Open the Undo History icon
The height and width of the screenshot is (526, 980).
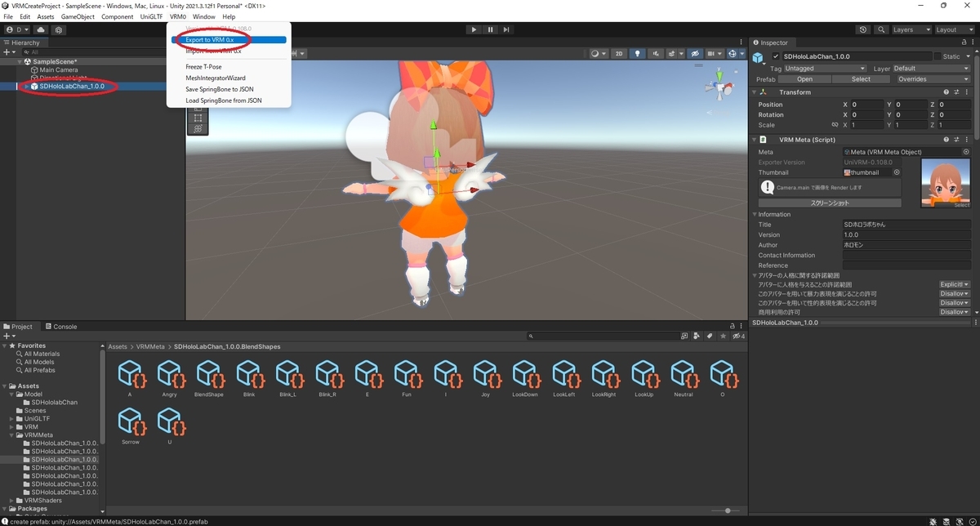864,29
